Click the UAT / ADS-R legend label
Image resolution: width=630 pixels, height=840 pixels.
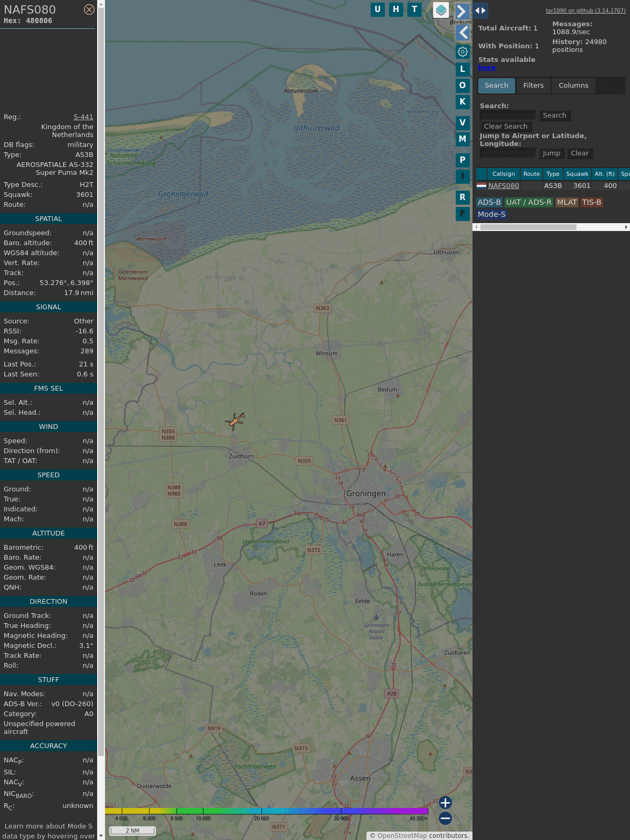[x=529, y=203]
